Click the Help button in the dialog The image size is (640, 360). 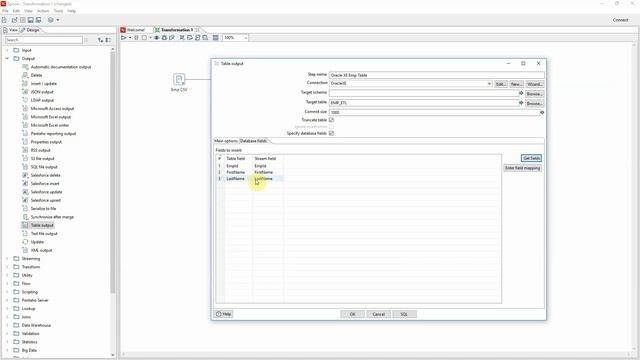pos(224,314)
